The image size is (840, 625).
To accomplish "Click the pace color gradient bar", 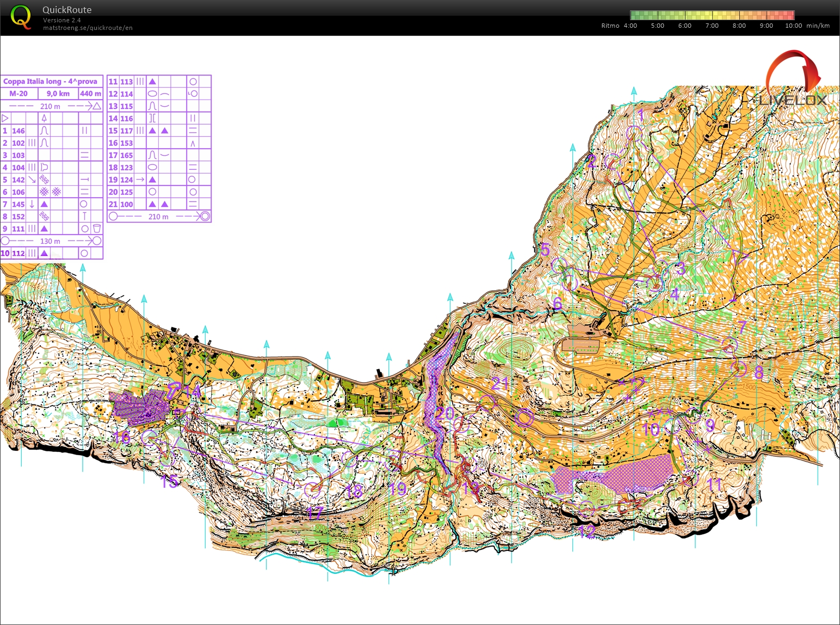I will pos(712,15).
